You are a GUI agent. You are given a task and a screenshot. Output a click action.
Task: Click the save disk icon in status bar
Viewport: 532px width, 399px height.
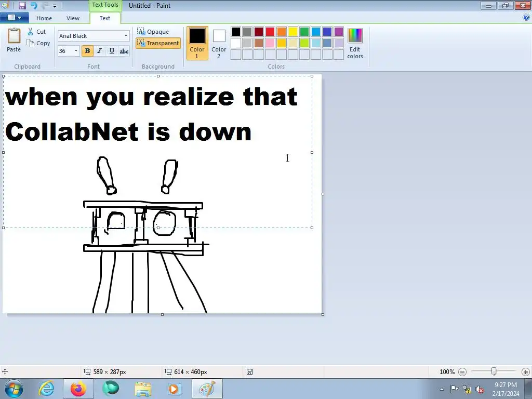(249, 372)
